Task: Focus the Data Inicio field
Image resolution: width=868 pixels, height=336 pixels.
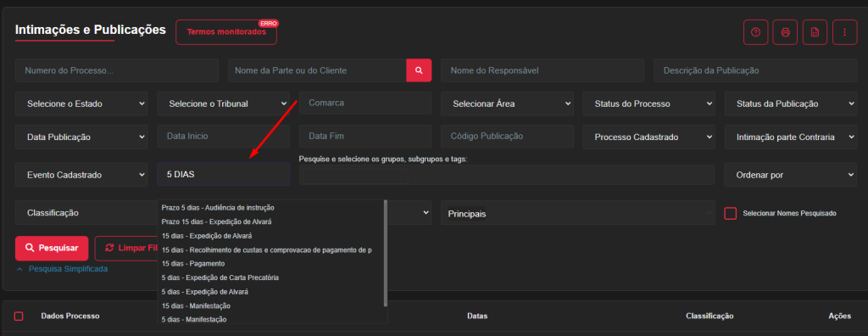Action: click(x=223, y=137)
